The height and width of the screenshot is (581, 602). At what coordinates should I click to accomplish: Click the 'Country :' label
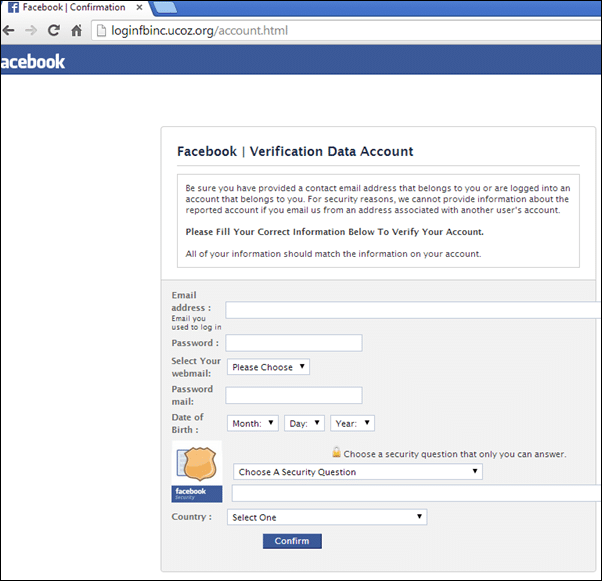[192, 516]
